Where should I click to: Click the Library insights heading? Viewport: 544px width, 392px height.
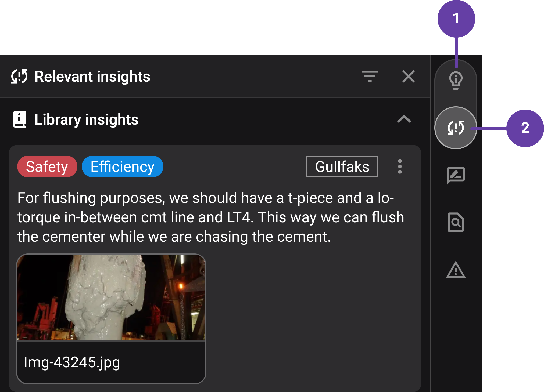(x=86, y=119)
